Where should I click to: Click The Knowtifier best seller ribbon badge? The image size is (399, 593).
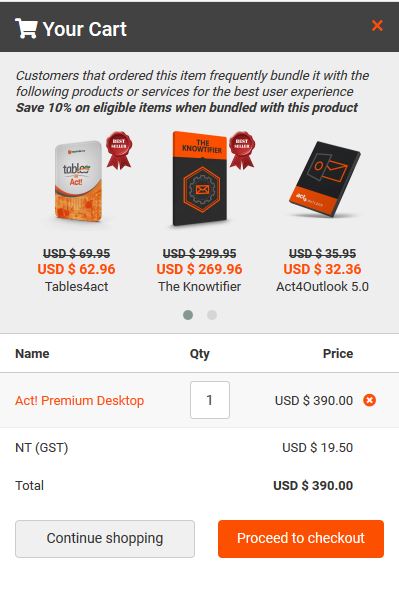[242, 150]
